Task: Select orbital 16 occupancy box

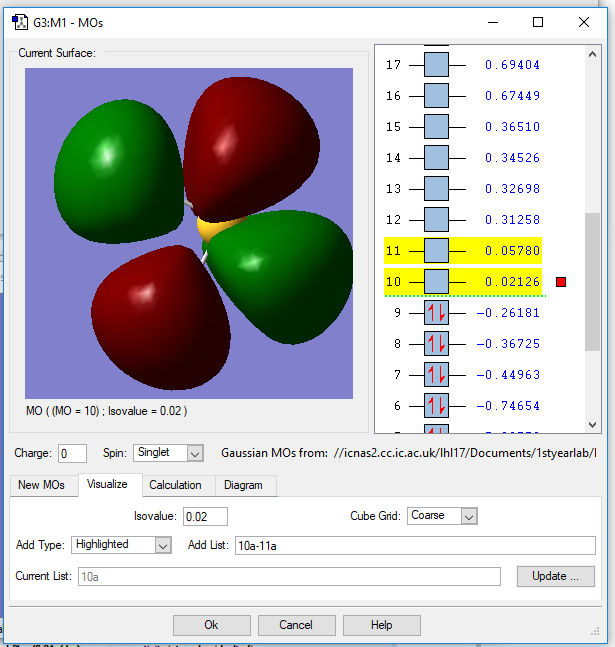Action: [436, 96]
